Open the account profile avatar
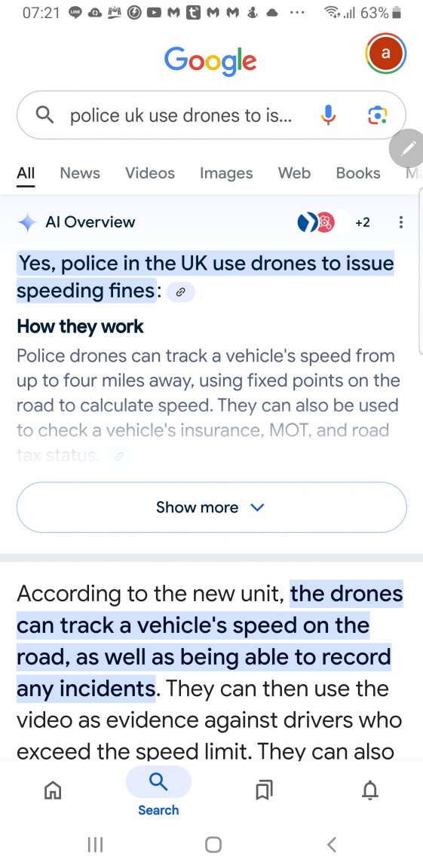The width and height of the screenshot is (423, 868). click(386, 53)
